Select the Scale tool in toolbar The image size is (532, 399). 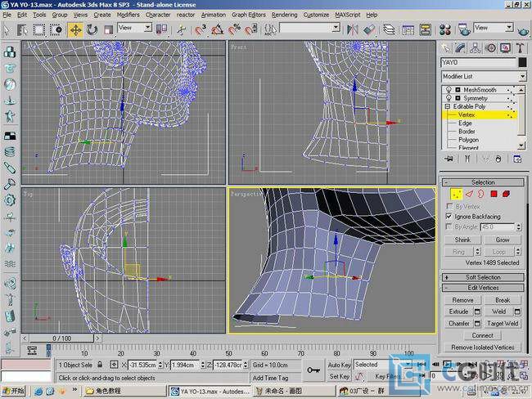108,29
